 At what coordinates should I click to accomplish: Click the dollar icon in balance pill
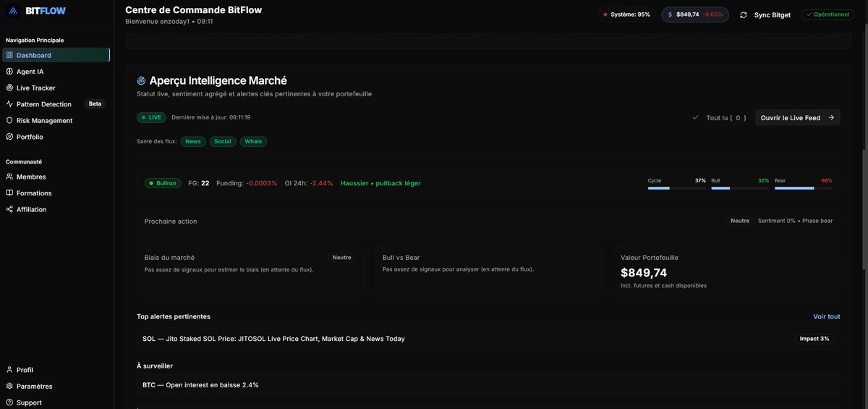pyautogui.click(x=670, y=14)
